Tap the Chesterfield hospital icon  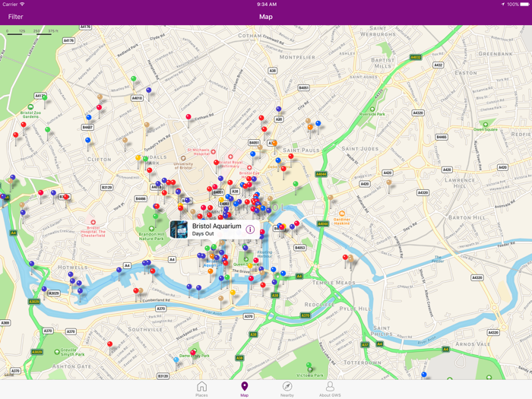click(93, 223)
